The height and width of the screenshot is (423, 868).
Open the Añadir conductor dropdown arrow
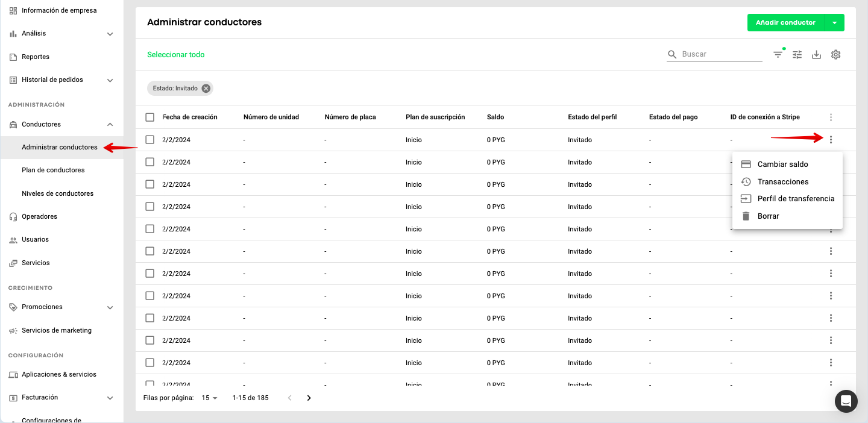(834, 23)
